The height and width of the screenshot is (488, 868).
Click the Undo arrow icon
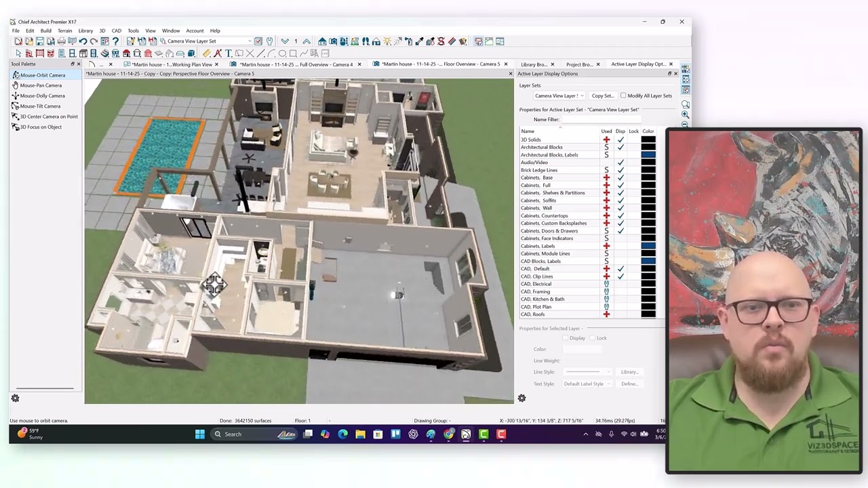pyautogui.click(x=83, y=41)
